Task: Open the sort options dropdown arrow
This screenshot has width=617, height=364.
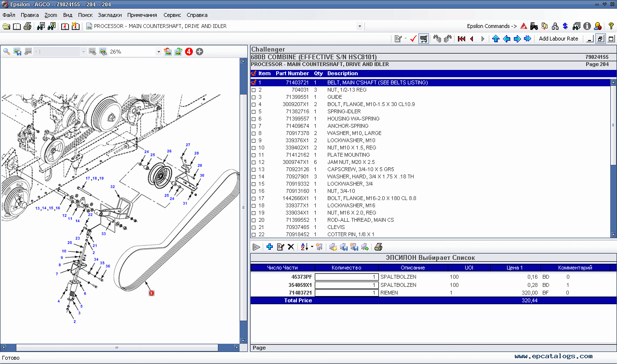Action: pyautogui.click(x=312, y=247)
